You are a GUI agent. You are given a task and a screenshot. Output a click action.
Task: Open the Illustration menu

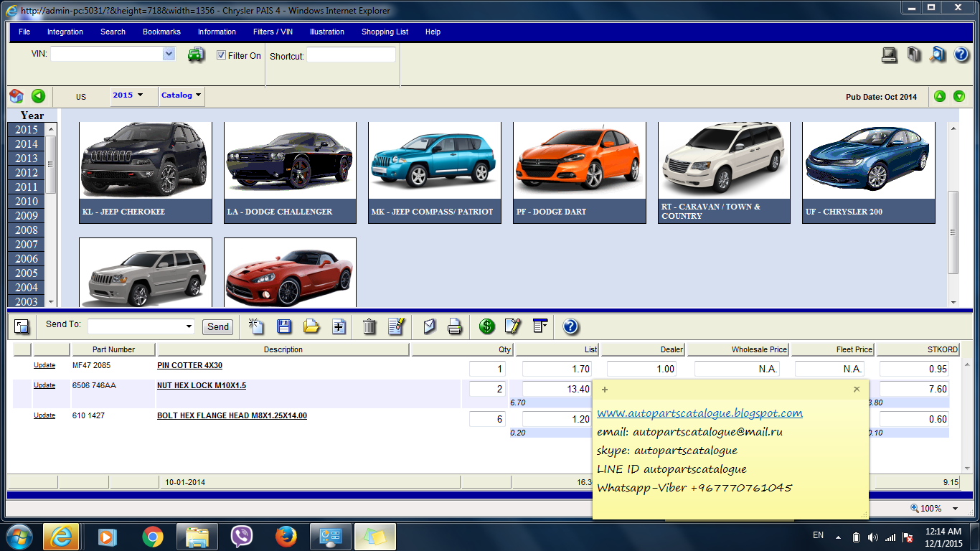pos(327,32)
